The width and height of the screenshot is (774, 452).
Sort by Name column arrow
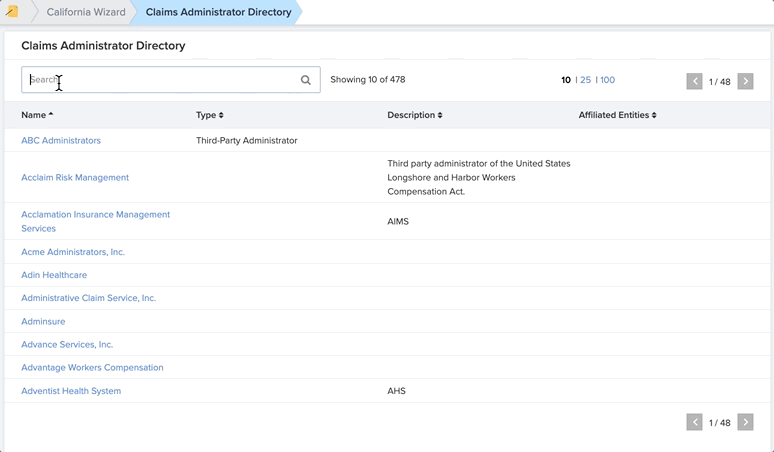pyautogui.click(x=51, y=114)
